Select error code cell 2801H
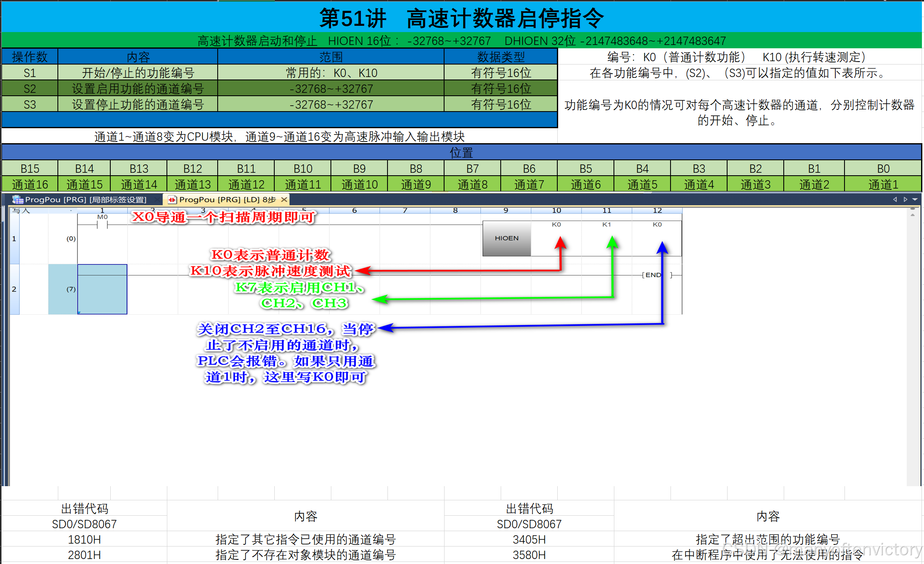 tap(84, 555)
